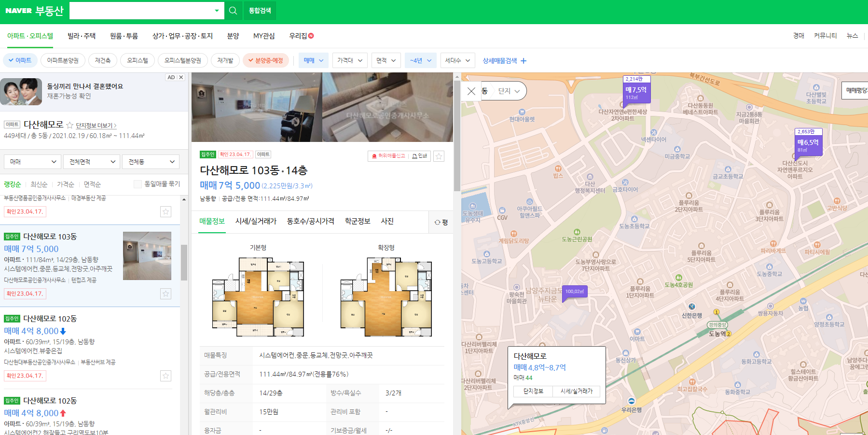Star the 다산해모로 complex as favorite

69,125
